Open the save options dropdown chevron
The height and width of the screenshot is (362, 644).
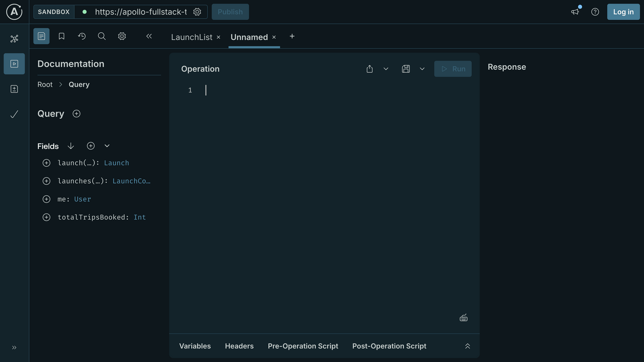(422, 68)
